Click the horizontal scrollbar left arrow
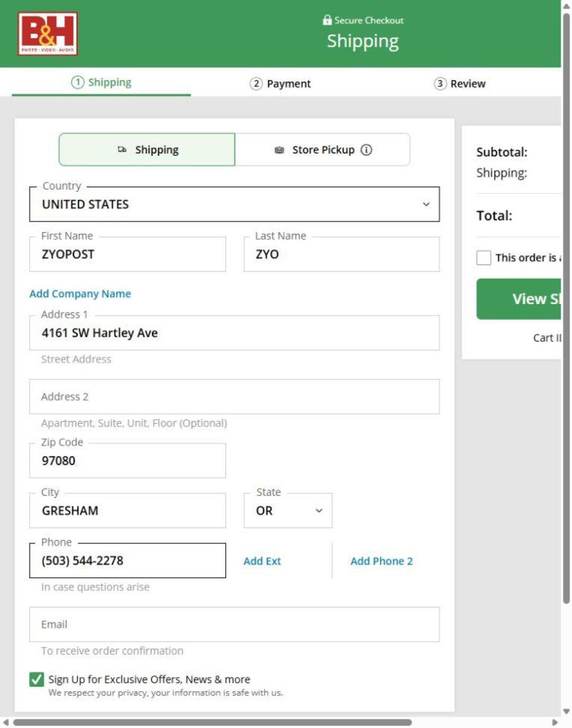This screenshot has height=728, width=572. tap(6, 722)
